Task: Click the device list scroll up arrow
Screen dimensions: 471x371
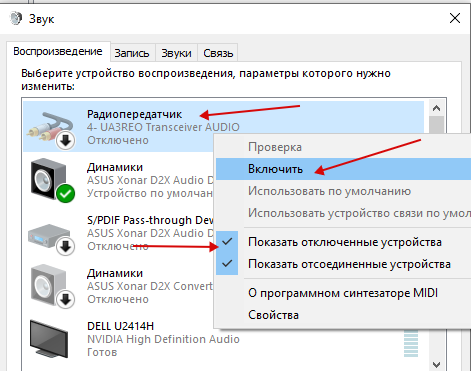Action: (436, 108)
